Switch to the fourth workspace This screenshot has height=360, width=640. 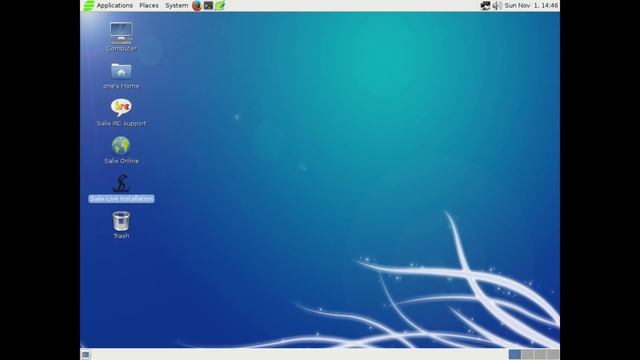click(553, 354)
